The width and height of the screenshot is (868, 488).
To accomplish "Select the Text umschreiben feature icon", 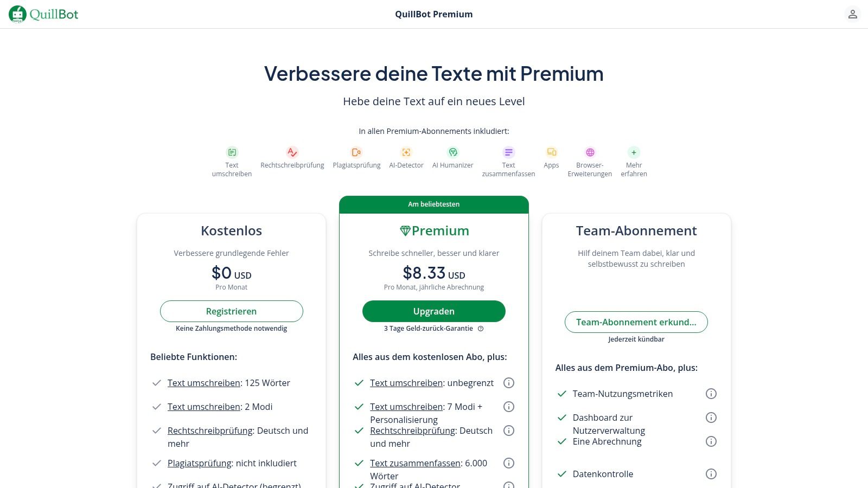I will click(232, 152).
